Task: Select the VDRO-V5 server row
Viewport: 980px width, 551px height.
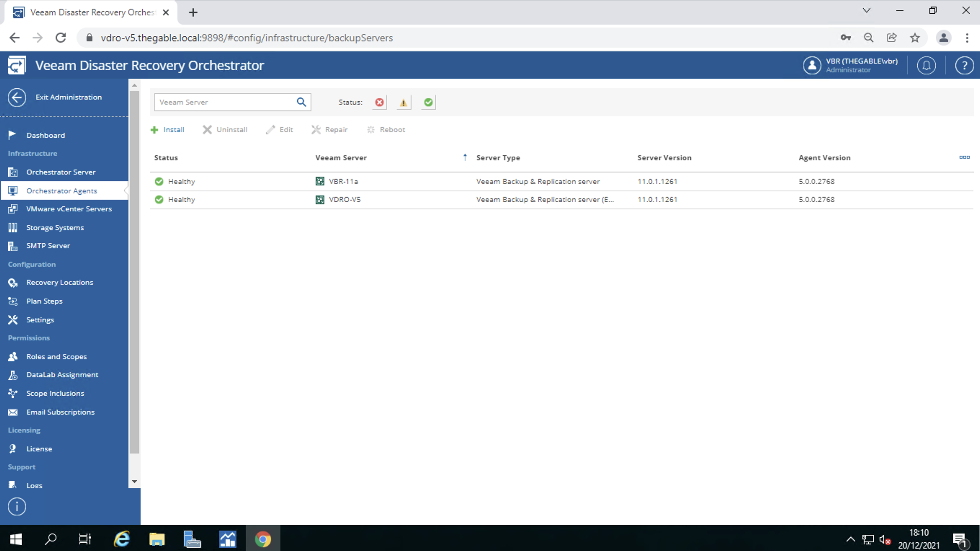Action: [562, 200]
